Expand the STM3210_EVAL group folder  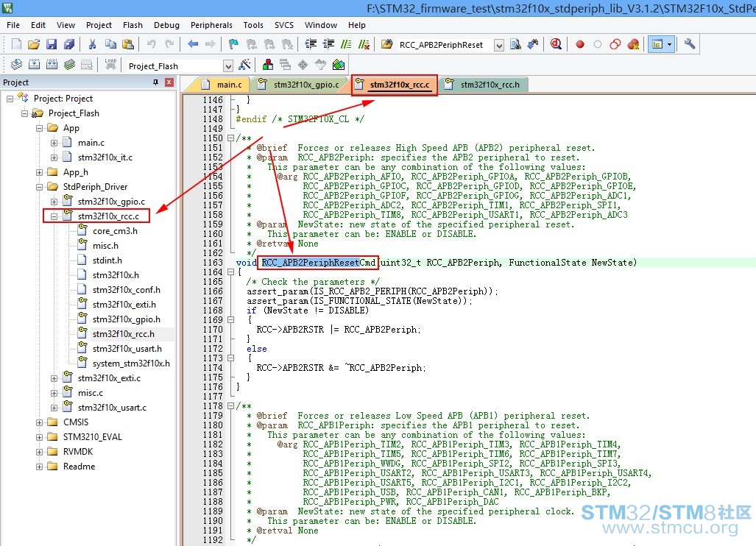tap(40, 437)
